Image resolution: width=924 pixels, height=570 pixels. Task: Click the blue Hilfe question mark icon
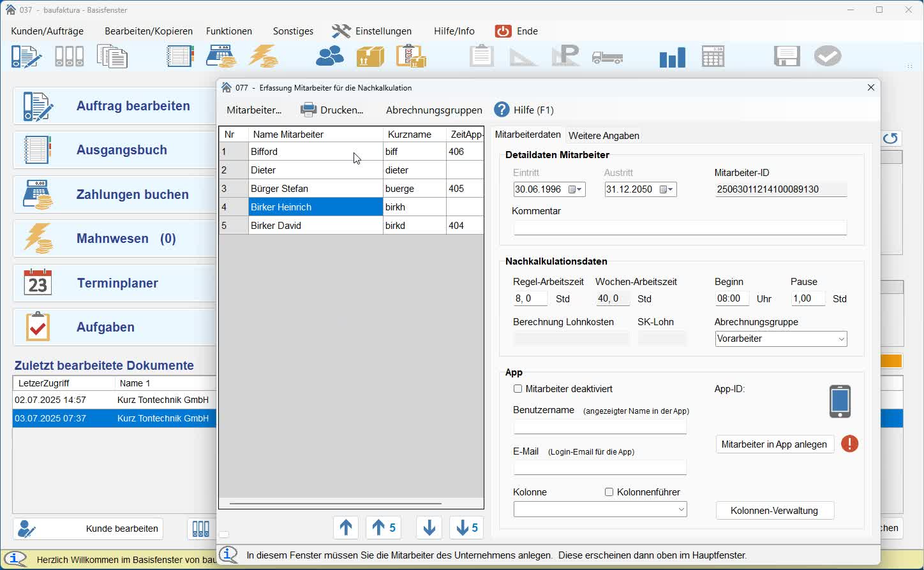click(502, 110)
